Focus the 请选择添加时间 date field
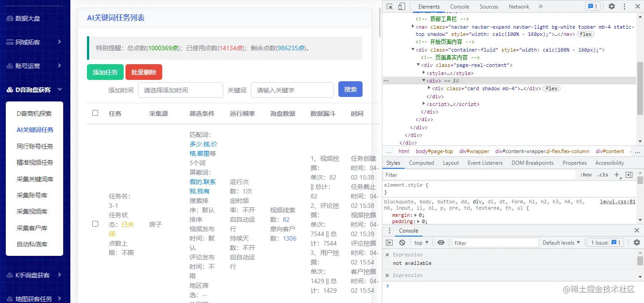 (x=180, y=90)
